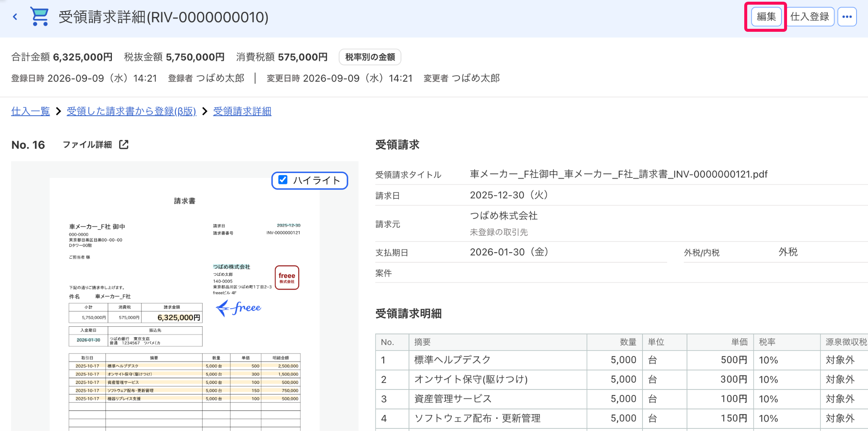Click the invoice file title ending INV-0000000121.pdf

click(x=619, y=174)
